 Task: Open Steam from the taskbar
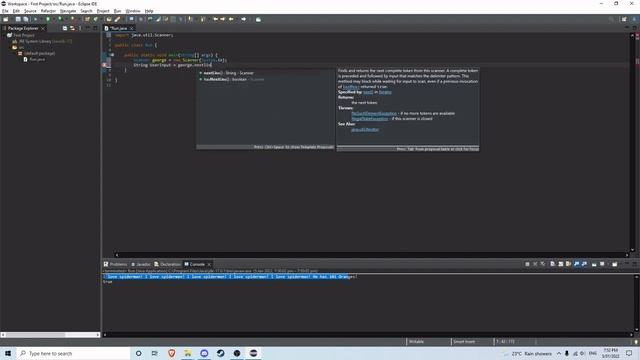pyautogui.click(x=220, y=353)
